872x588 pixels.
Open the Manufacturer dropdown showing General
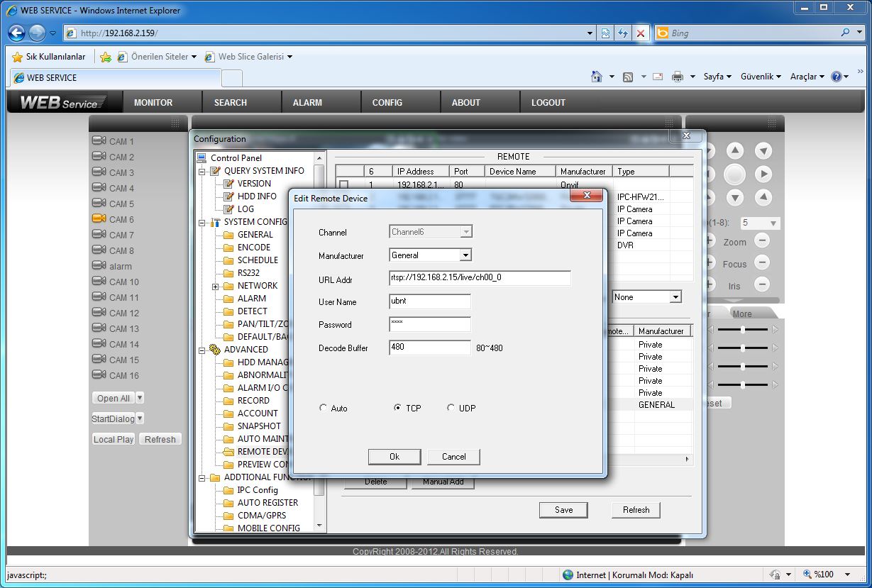[x=465, y=255]
